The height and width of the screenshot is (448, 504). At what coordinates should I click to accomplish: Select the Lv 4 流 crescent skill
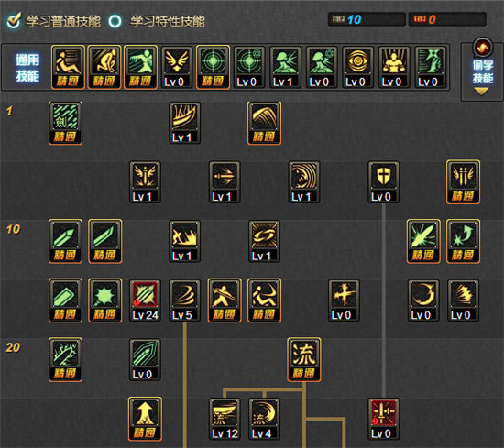click(x=264, y=419)
